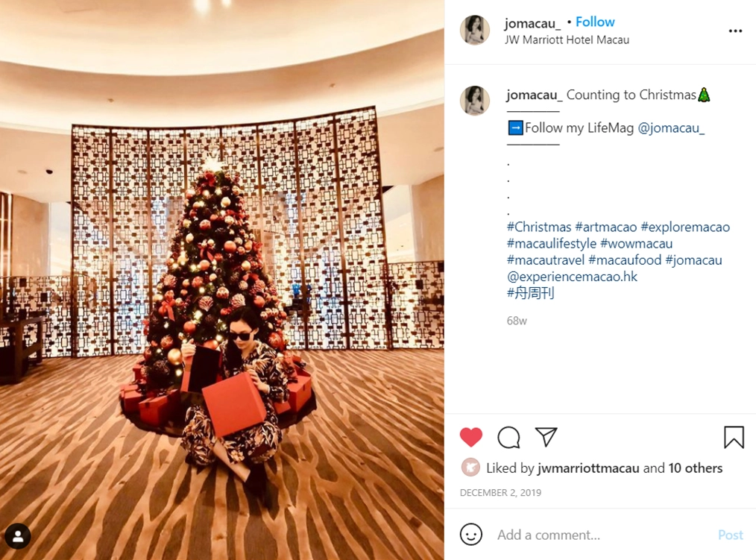Unlike the post with red heart icon
This screenshot has height=560, width=756.
(470, 437)
